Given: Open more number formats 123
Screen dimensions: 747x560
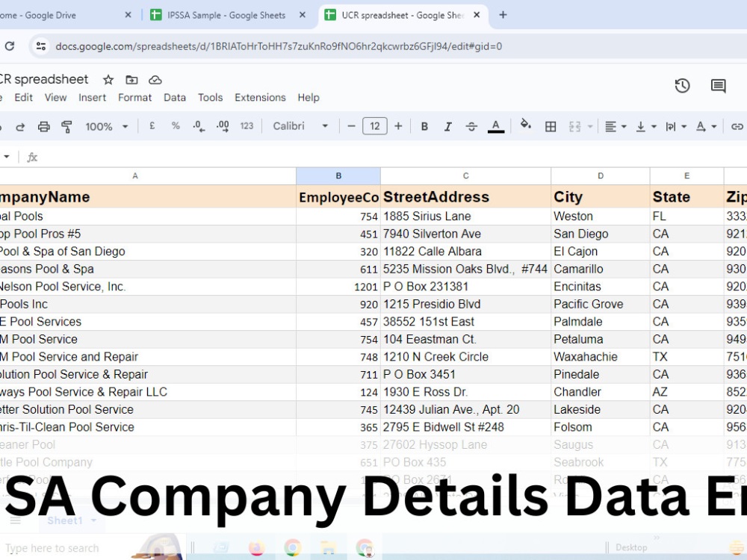Looking at the screenshot, I should pos(247,126).
